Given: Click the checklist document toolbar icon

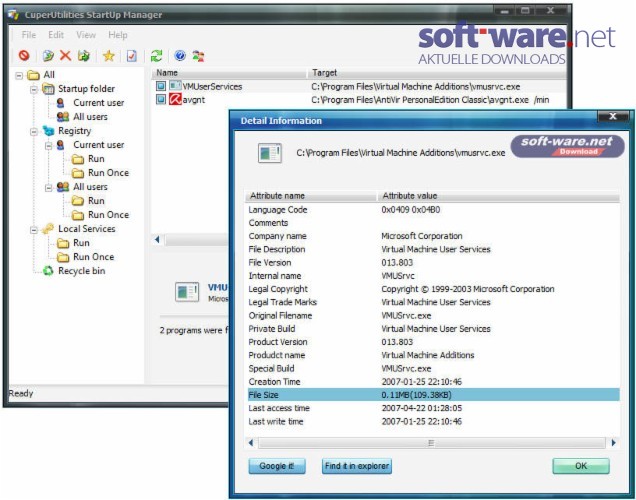Looking at the screenshot, I should pyautogui.click(x=131, y=55).
